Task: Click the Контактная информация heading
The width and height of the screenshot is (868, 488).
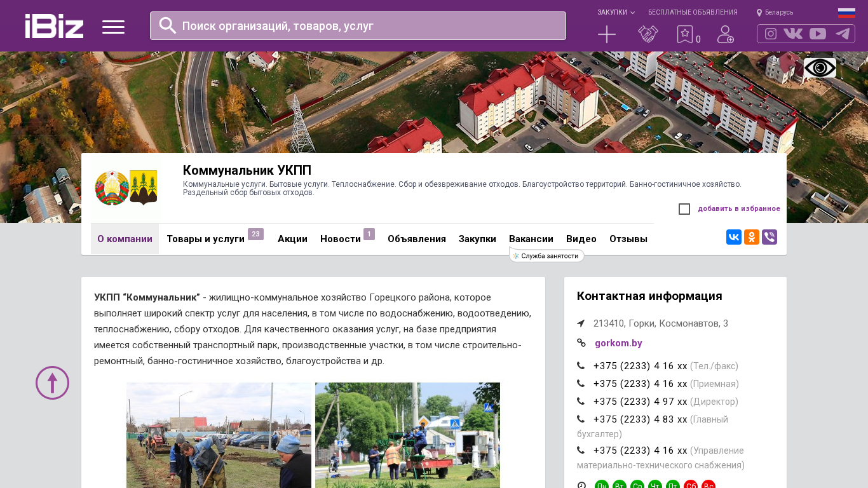Action: point(649,296)
